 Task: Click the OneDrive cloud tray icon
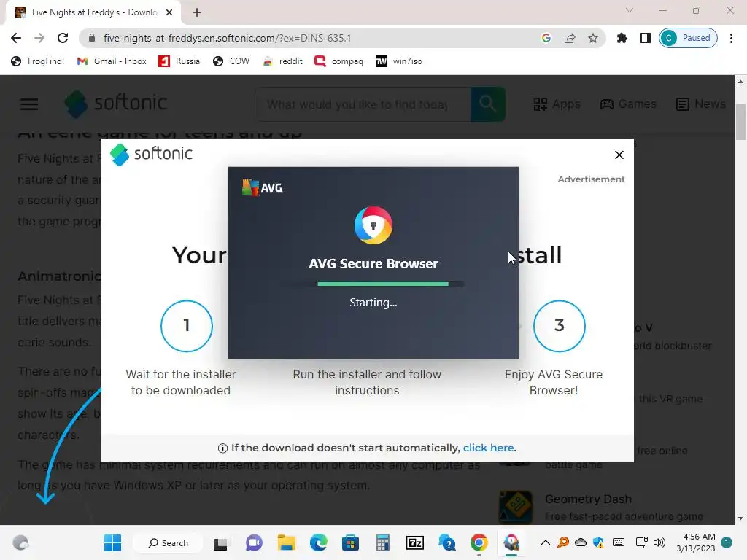[581, 542]
